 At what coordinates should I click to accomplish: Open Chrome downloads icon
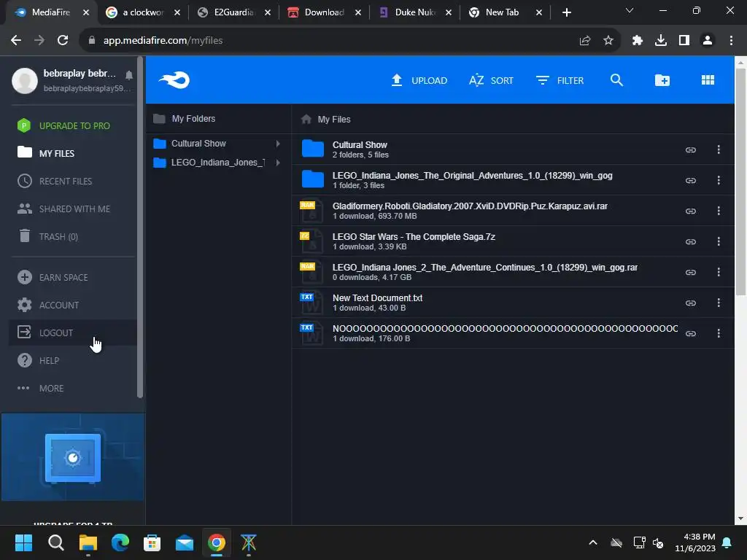click(660, 41)
